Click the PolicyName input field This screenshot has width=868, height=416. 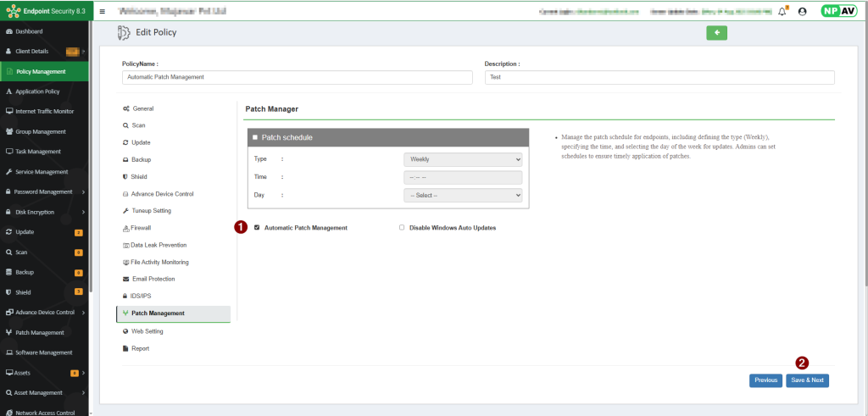click(297, 77)
